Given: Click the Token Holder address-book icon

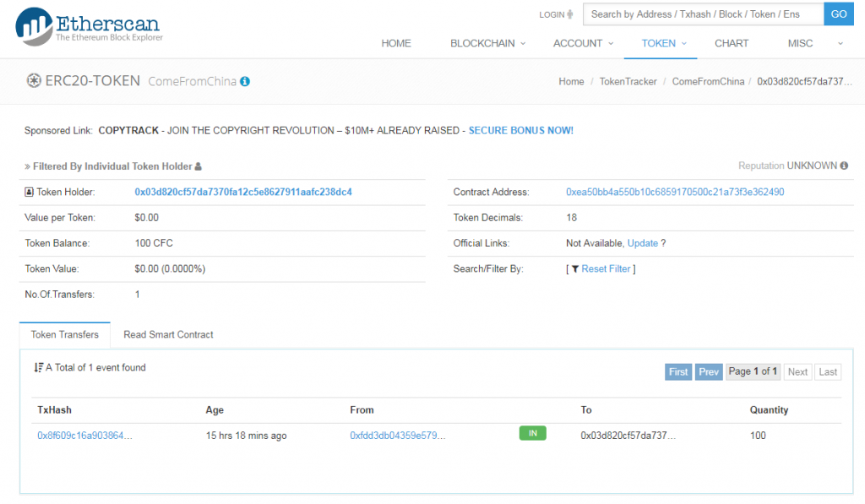Looking at the screenshot, I should [x=30, y=192].
